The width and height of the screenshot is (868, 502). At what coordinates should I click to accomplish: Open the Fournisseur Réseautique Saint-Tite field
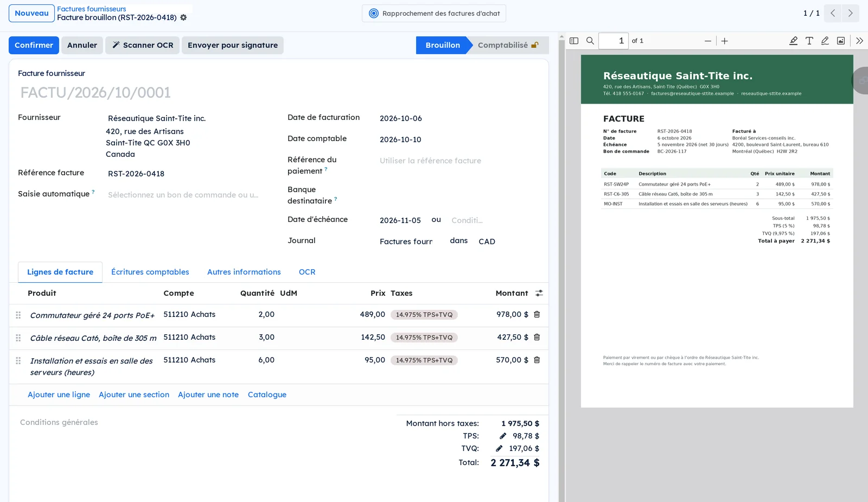click(183, 118)
